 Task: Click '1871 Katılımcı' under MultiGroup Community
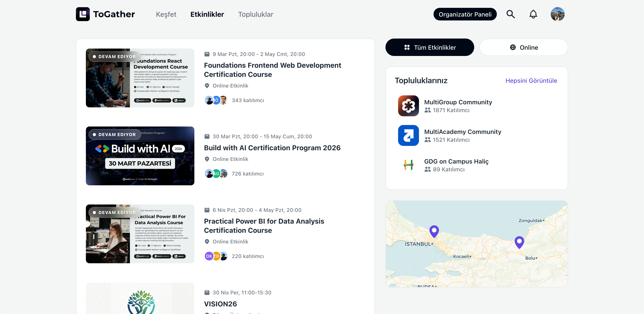click(451, 110)
